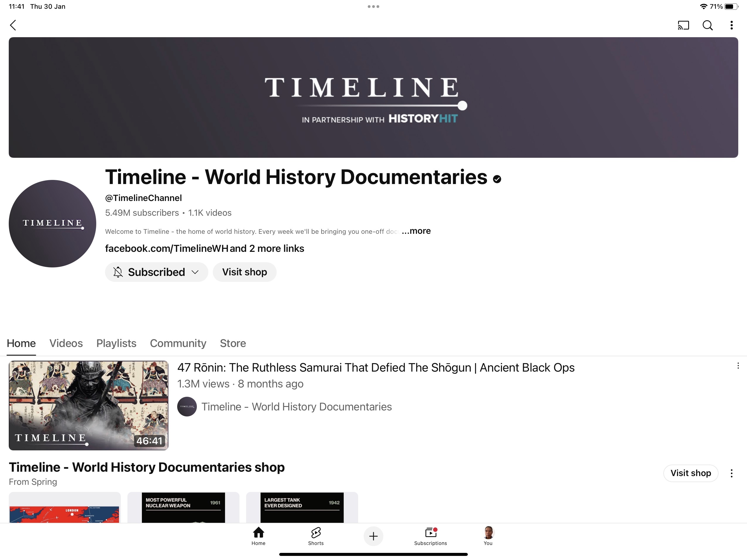Expand the Subscribed dropdown chevron

point(195,272)
